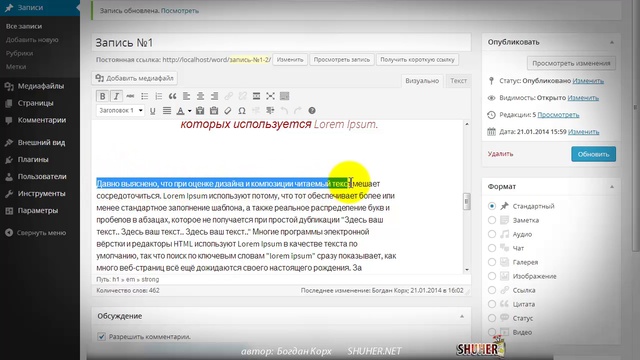Align text to the center
The height and width of the screenshot is (360, 640).
click(x=200, y=96)
